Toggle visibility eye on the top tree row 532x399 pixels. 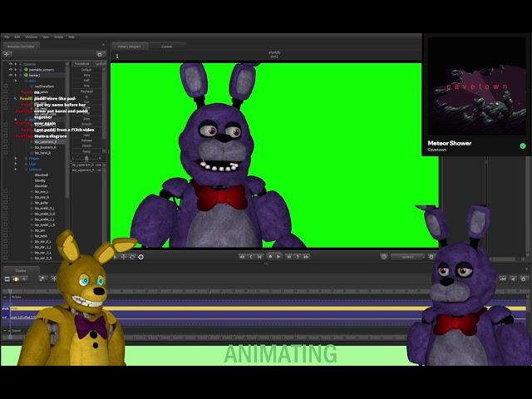click(11, 64)
